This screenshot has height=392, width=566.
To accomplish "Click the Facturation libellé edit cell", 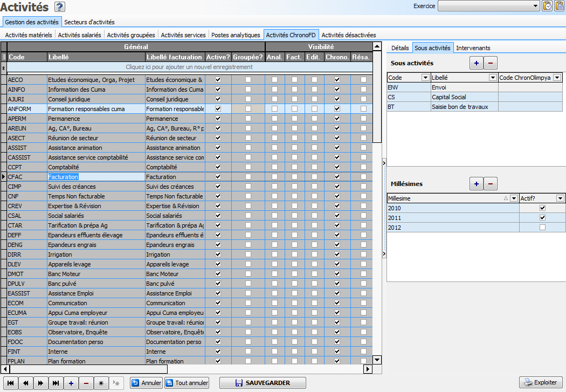I will click(x=96, y=177).
